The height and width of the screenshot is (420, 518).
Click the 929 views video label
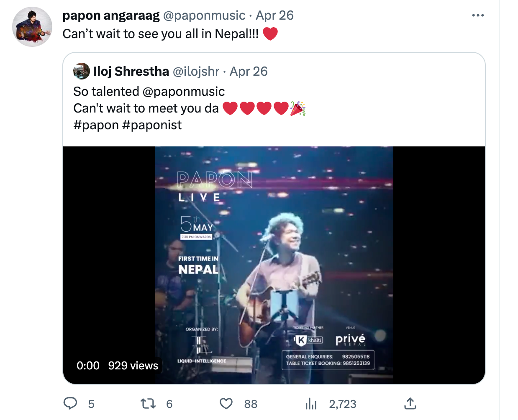point(133,366)
